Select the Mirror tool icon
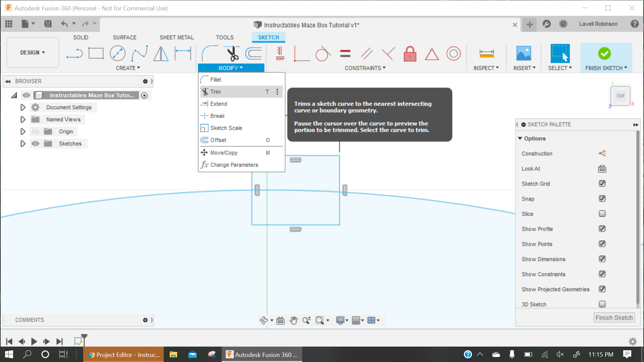 coord(161,54)
